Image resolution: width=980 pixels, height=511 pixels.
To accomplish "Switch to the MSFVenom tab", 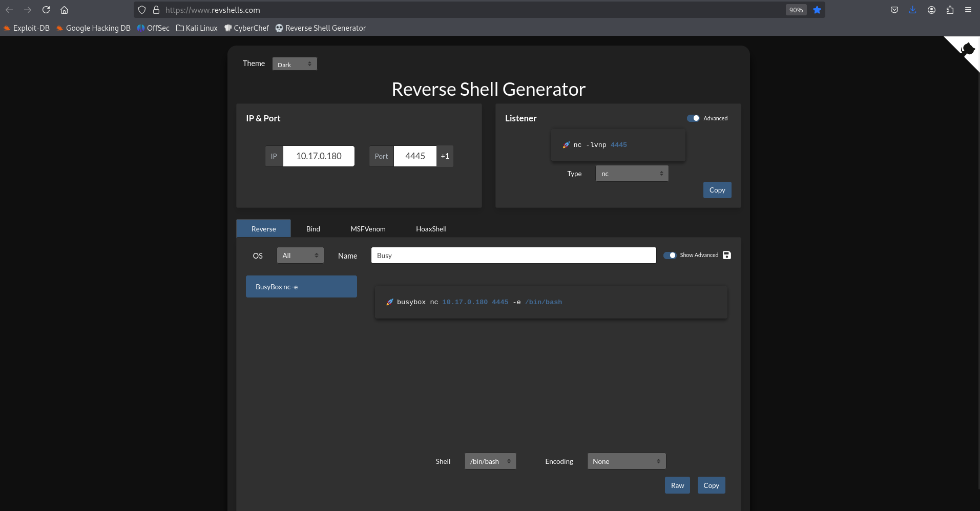I will [x=368, y=229].
